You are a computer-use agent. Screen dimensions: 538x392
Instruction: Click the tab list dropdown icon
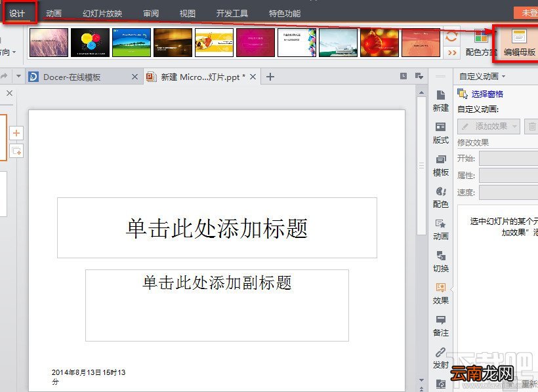[x=419, y=76]
